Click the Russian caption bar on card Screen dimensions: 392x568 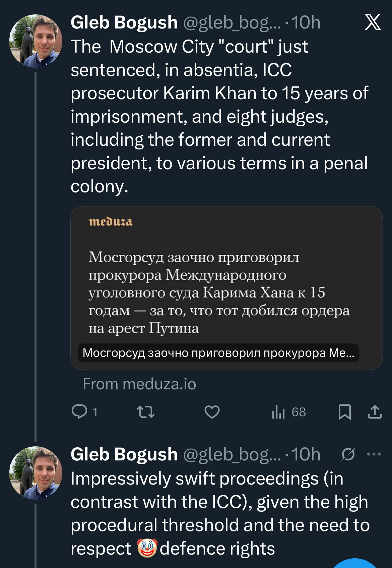218,353
